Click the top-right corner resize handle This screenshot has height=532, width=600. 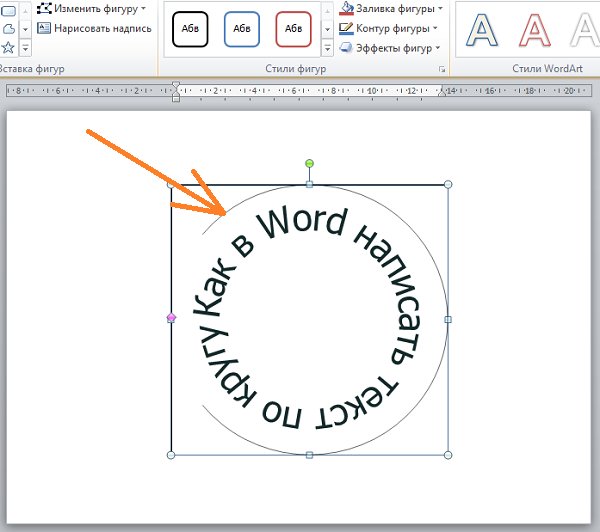point(448,185)
